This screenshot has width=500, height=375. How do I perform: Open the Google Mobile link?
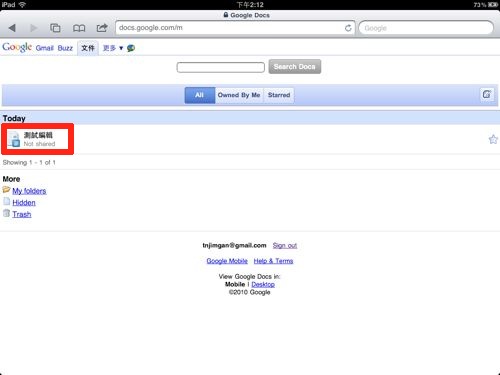227,261
